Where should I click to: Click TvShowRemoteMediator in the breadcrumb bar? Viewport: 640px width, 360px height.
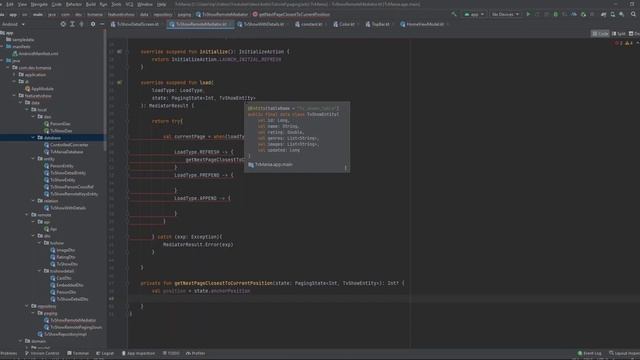[222, 14]
